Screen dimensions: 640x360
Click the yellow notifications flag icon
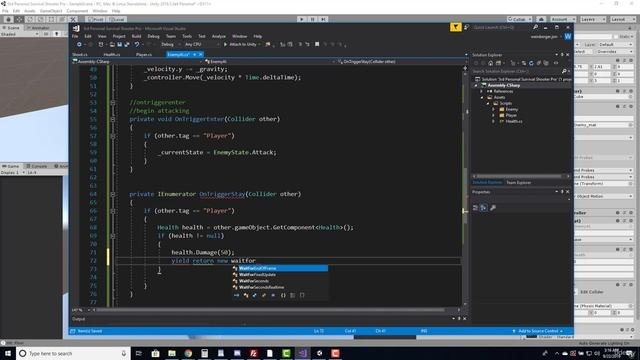coord(456,27)
